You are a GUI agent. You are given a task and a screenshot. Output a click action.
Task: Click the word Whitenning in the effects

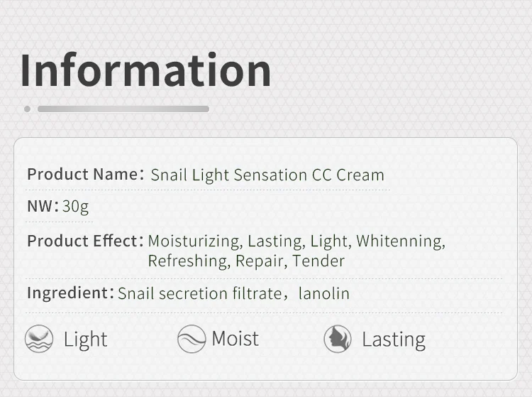pos(401,241)
